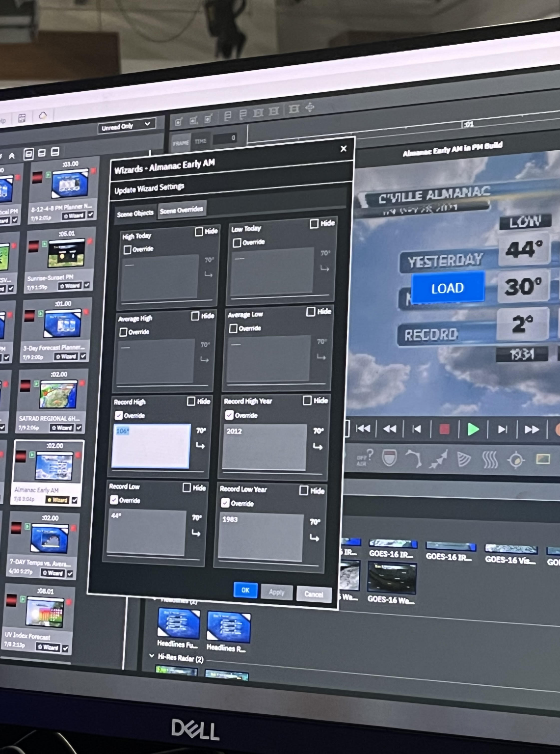Select the middle card view icon
Screen dimensions: 560x754
pos(42,153)
